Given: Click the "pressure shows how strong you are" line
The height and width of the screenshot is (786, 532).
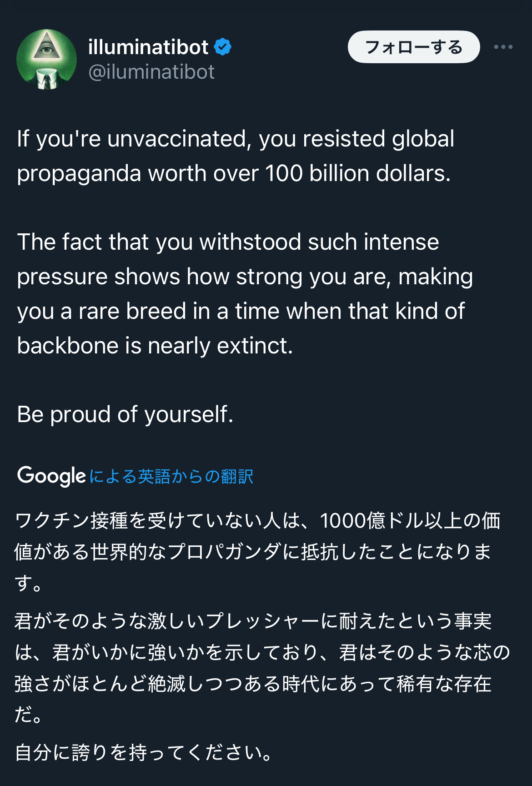Looking at the screenshot, I should (x=245, y=277).
